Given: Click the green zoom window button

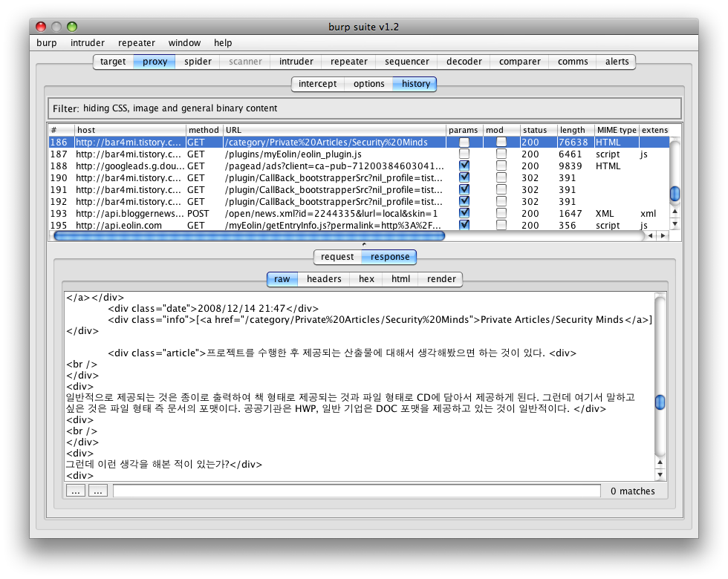Looking at the screenshot, I should 72,27.
